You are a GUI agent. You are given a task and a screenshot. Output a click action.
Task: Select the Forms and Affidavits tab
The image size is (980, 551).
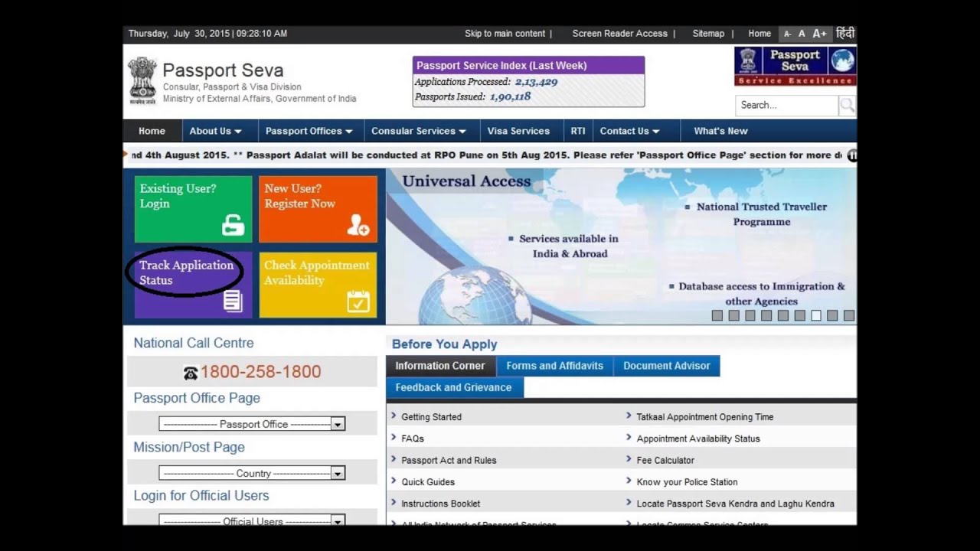(555, 366)
